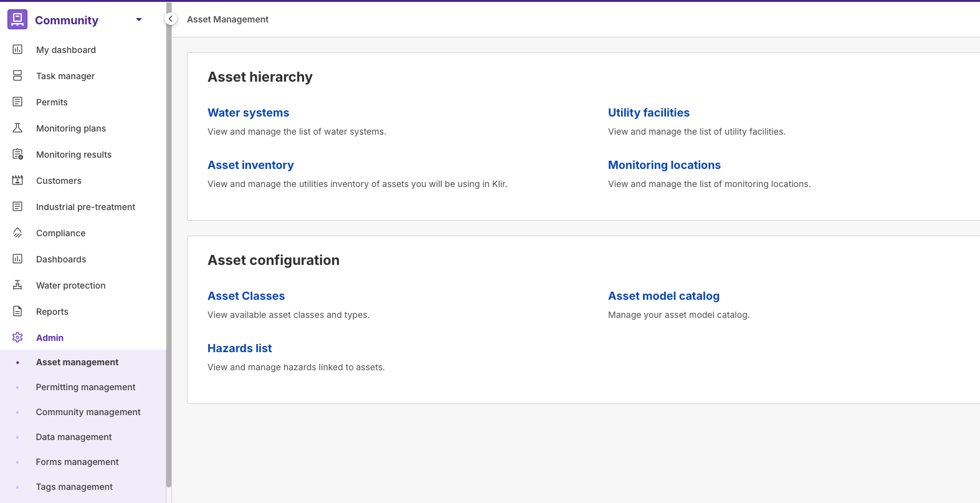The height and width of the screenshot is (503, 980).
Task: Select the Monitoring plans flask icon
Action: coord(17,128)
